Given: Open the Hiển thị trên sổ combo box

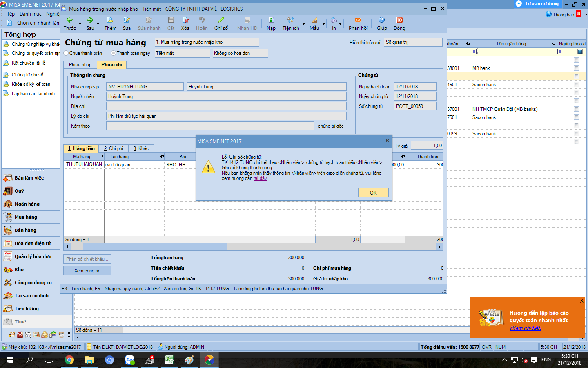Looking at the screenshot, I should pyautogui.click(x=413, y=43).
